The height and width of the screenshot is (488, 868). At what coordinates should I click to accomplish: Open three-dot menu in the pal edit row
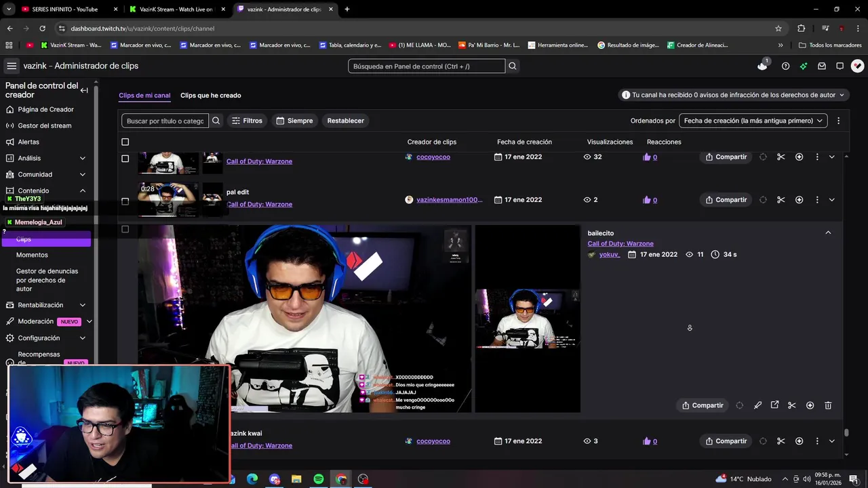coord(817,200)
